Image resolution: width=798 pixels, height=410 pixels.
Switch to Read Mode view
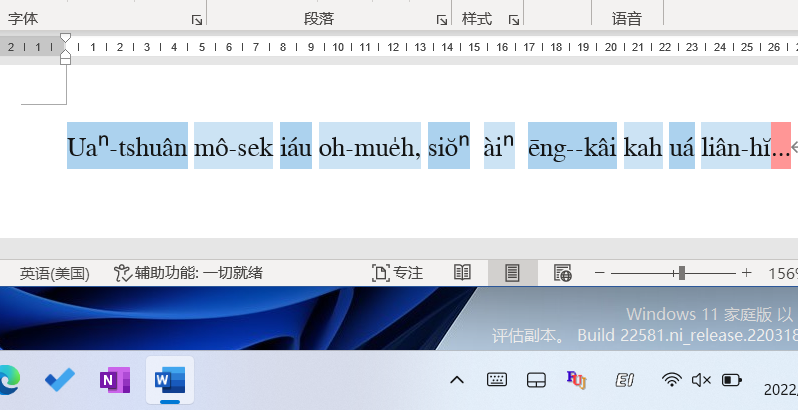462,273
